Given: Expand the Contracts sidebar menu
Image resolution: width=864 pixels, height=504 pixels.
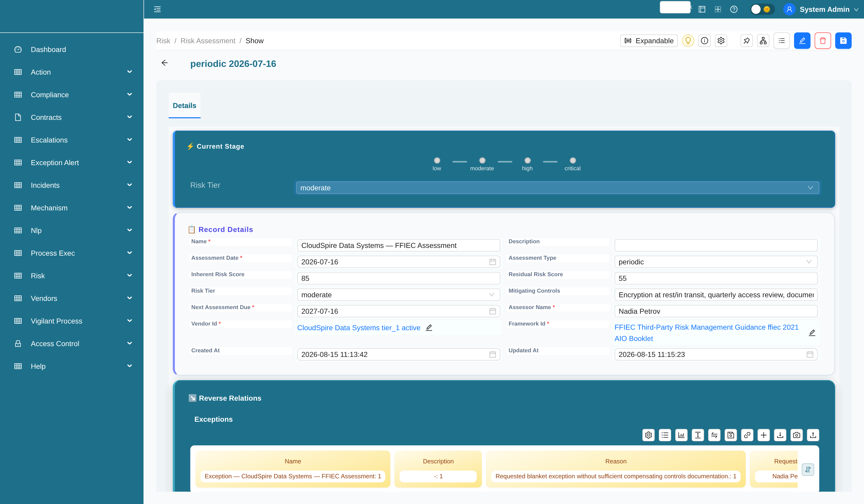Looking at the screenshot, I should (72, 117).
